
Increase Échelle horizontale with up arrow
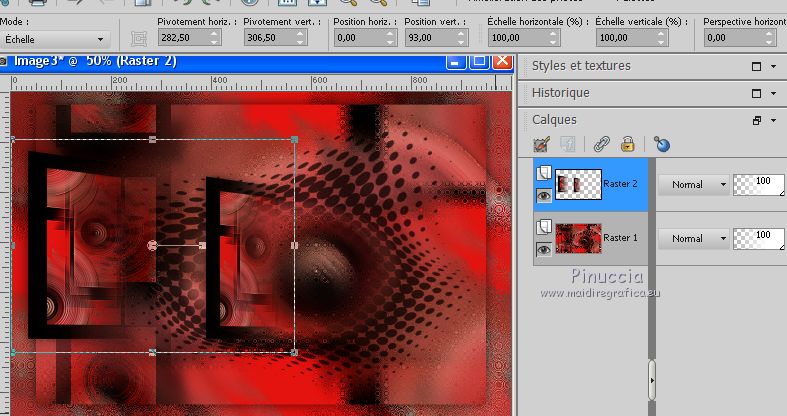554,34
